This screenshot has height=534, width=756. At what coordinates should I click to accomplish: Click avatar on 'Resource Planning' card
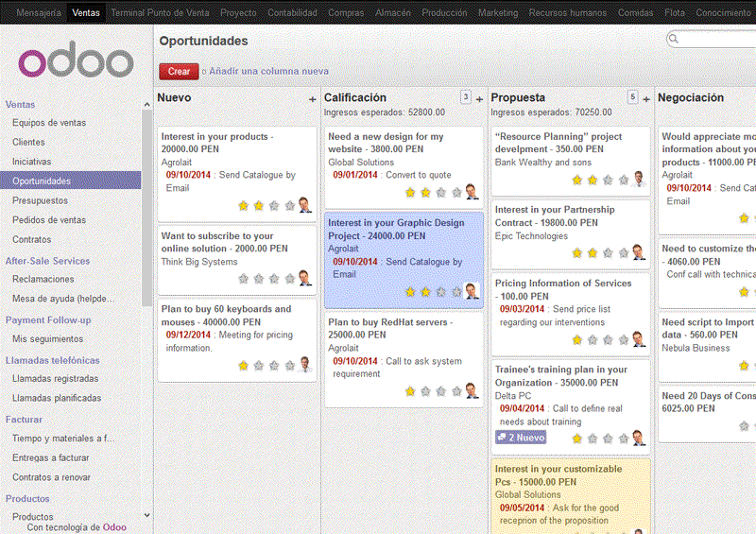[x=639, y=179]
